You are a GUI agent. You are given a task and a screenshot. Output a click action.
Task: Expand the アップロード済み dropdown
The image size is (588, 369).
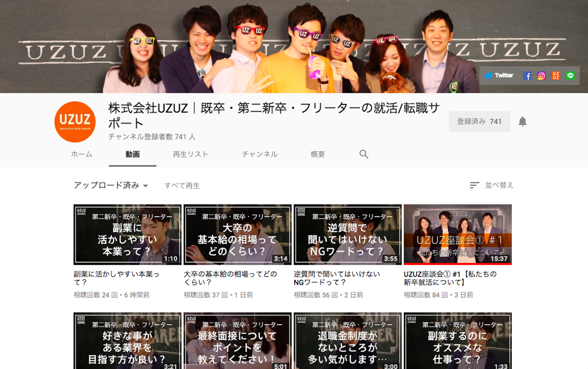(x=111, y=186)
